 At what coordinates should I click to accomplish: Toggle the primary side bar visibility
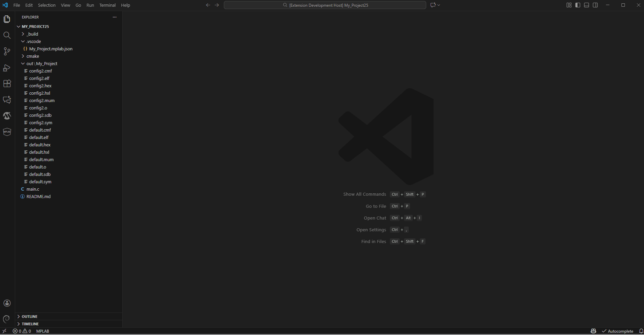tap(577, 5)
